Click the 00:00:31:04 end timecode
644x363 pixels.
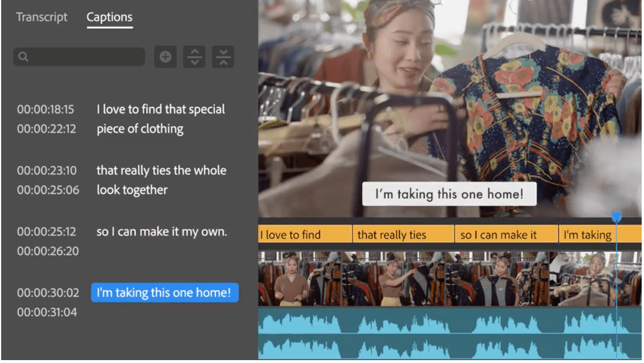(46, 313)
